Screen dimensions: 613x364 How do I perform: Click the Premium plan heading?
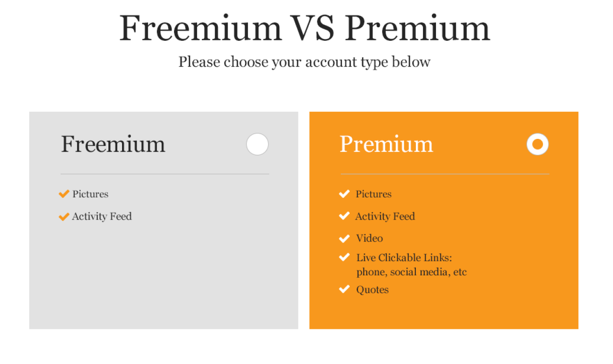(386, 144)
